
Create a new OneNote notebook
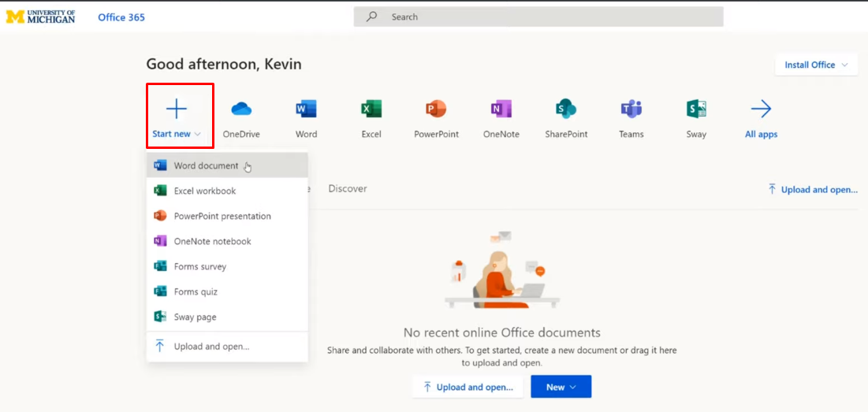(227, 242)
